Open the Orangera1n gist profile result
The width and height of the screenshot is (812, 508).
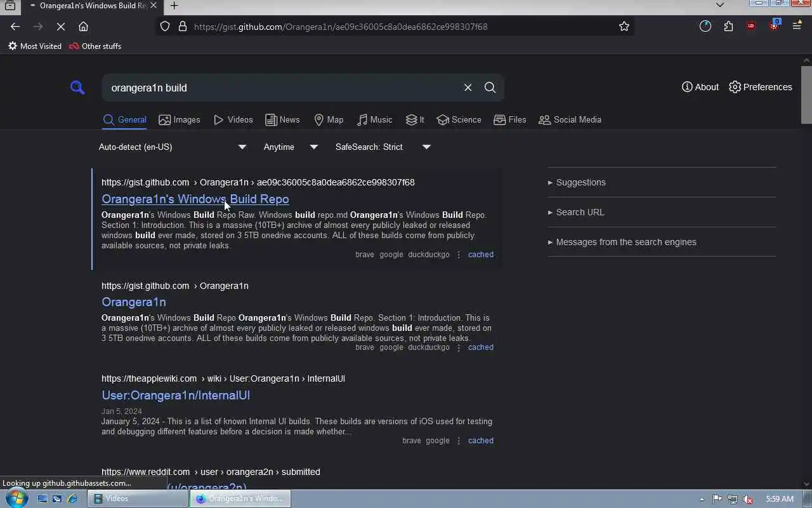coord(134,302)
